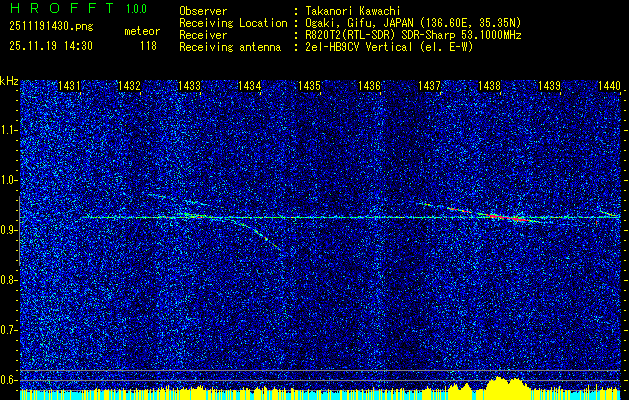Click the 1431 time marker
Screen dimensions: 629x400
pos(69,86)
